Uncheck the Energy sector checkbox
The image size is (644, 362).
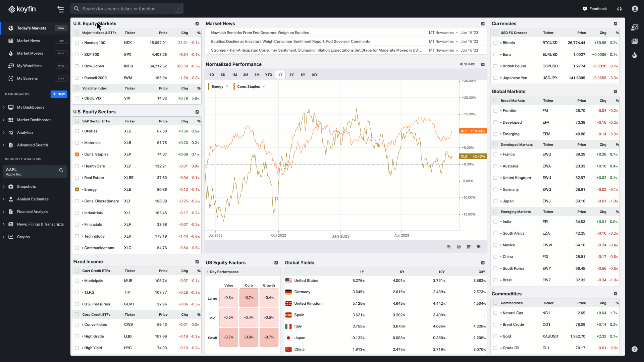(77, 190)
